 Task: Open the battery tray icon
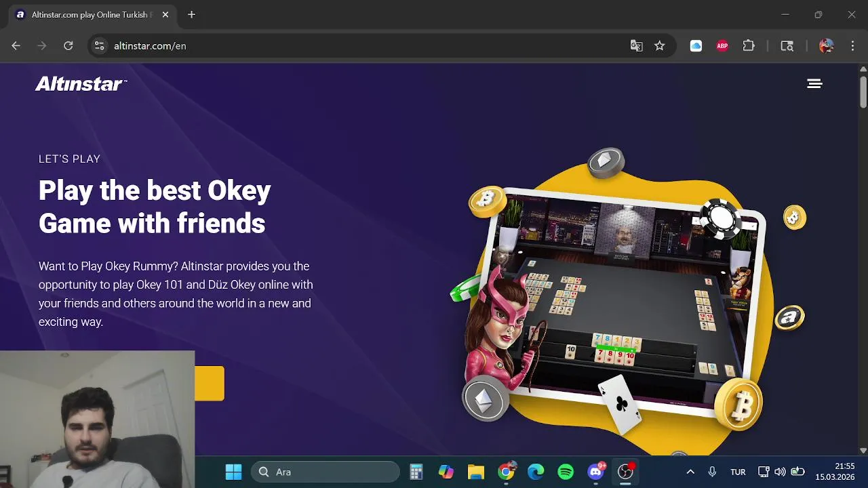coord(798,472)
